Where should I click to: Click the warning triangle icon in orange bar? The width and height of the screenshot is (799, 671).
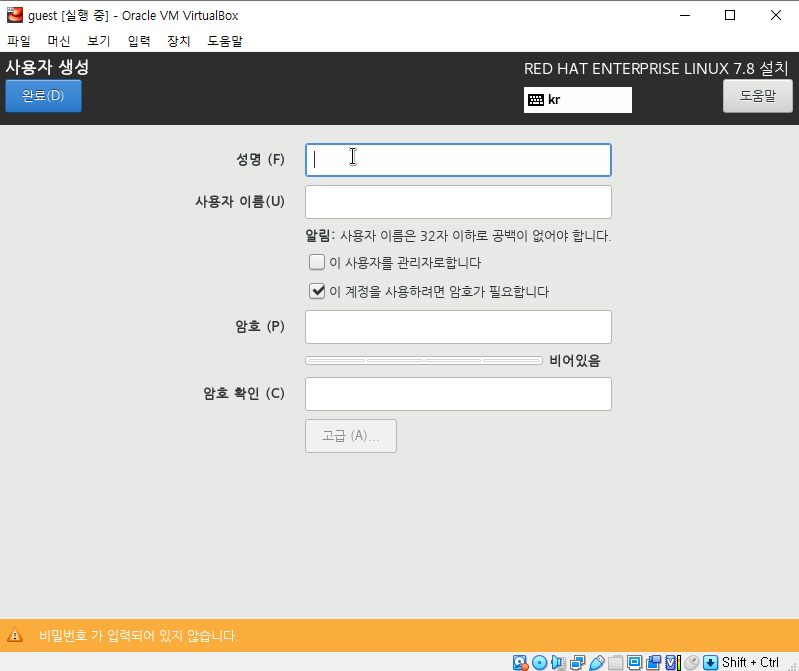click(15, 635)
